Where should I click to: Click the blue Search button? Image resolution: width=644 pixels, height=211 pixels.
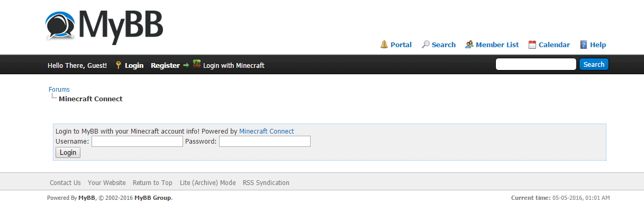[x=594, y=64]
